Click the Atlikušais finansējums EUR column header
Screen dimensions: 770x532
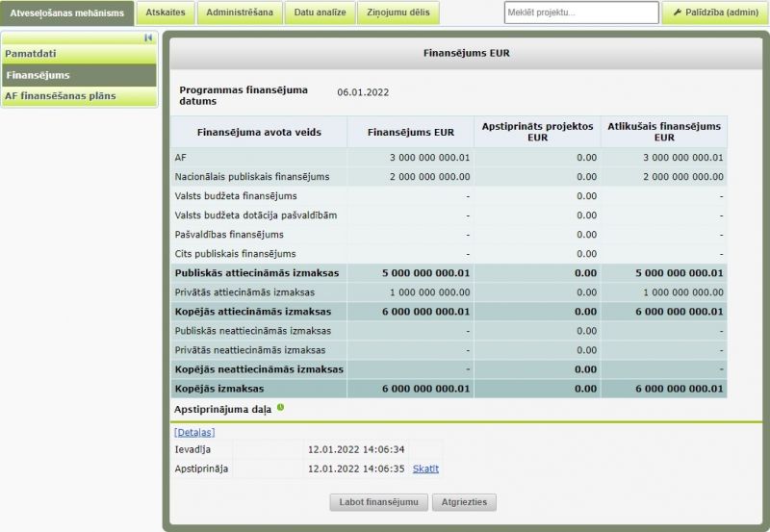pyautogui.click(x=664, y=132)
